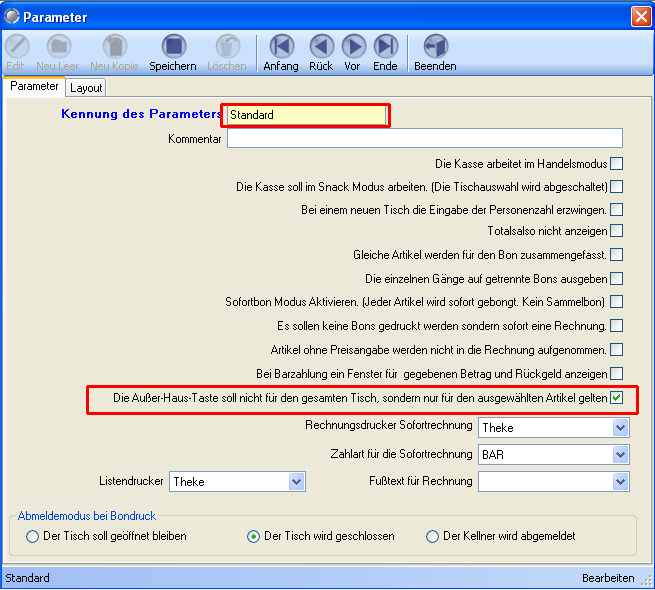Viewport: 655px width, 590px height.
Task: Jump to first record with Anfang
Action: pyautogui.click(x=282, y=46)
